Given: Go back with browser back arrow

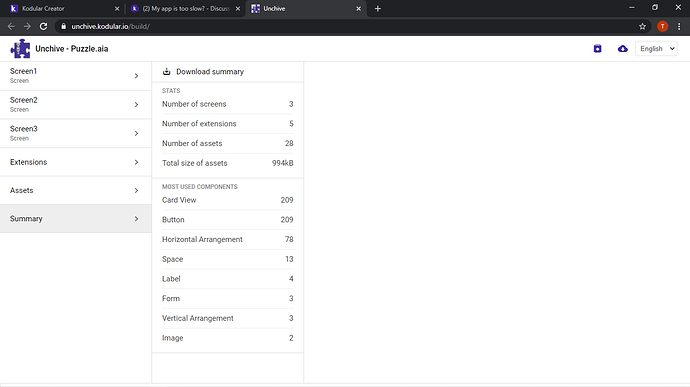Looking at the screenshot, I should pyautogui.click(x=11, y=26).
